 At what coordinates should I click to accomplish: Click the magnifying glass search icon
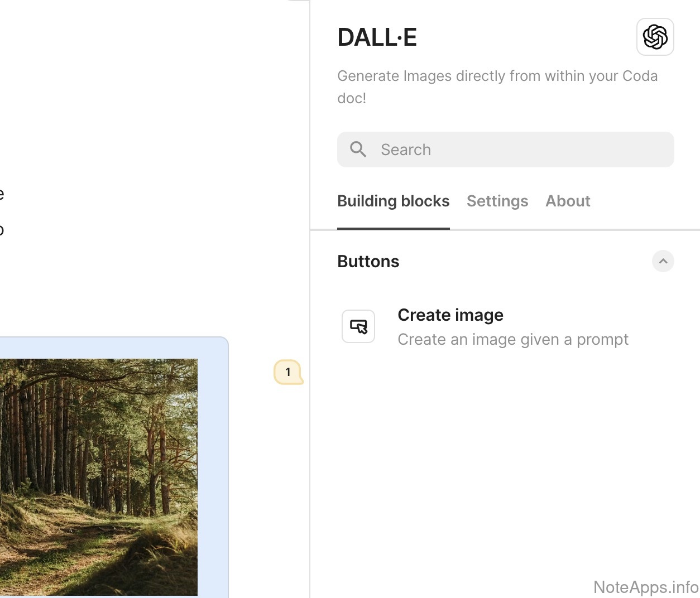[x=358, y=149]
